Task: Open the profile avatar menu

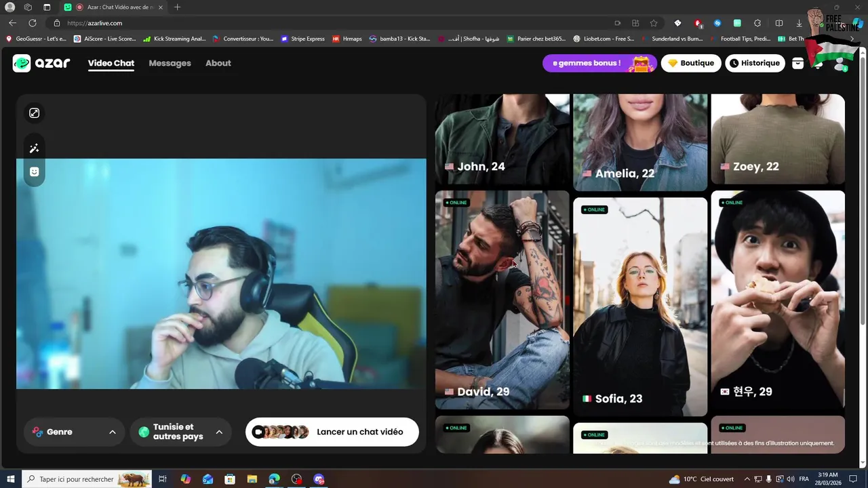Action: coord(841,64)
